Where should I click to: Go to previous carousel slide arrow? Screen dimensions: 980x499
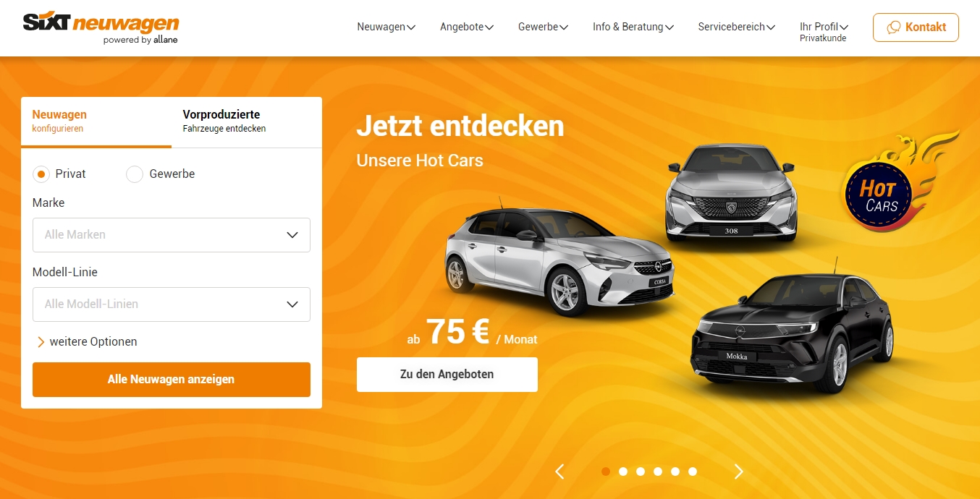559,472
